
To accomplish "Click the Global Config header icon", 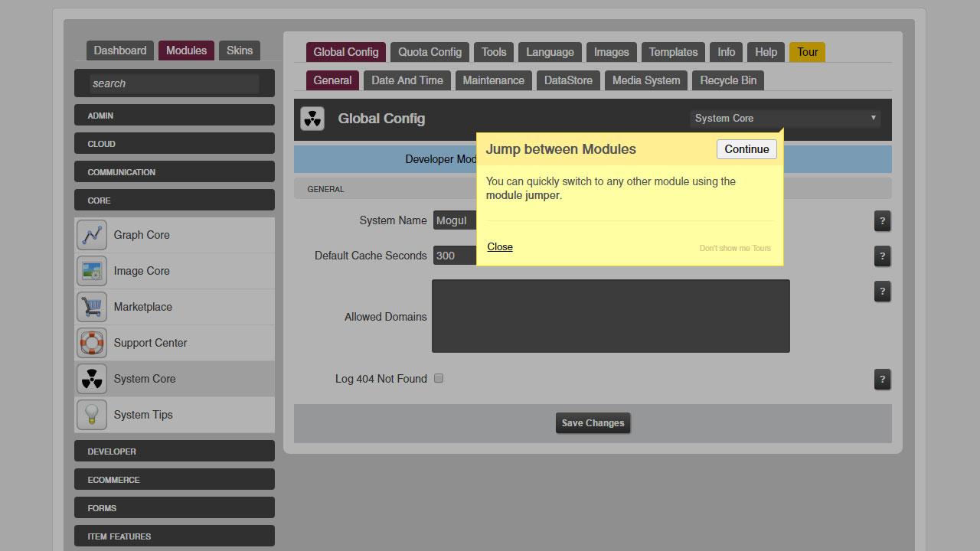I will pyautogui.click(x=312, y=119).
